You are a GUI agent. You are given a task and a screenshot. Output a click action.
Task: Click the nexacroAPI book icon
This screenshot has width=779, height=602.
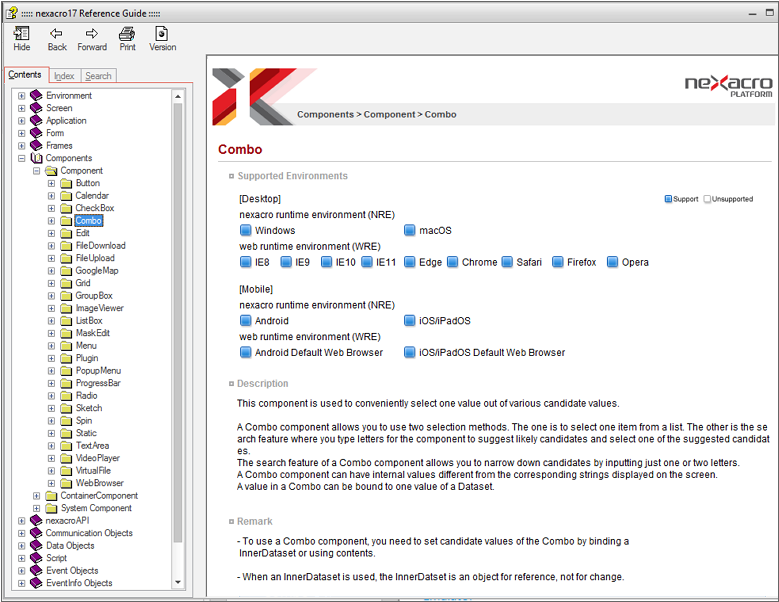(36, 521)
